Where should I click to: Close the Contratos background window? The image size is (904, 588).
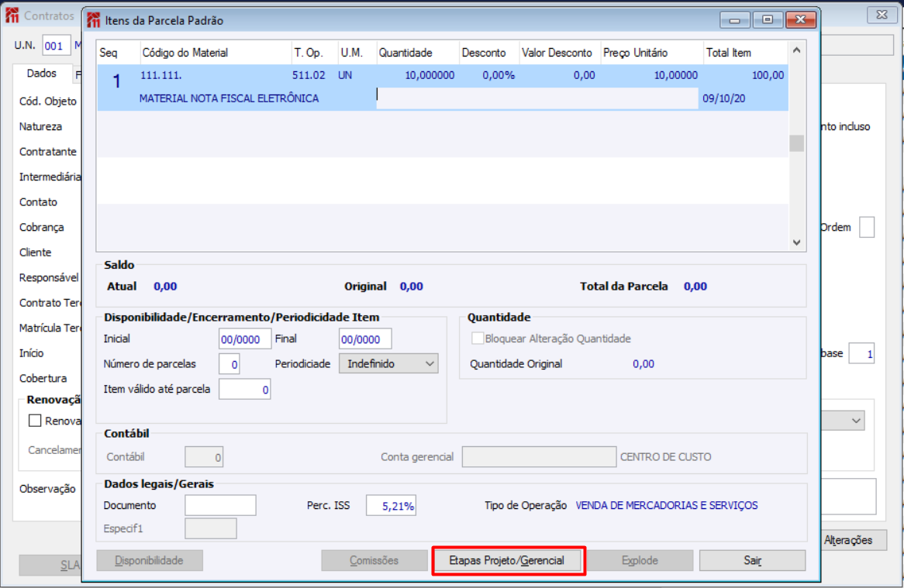pyautogui.click(x=882, y=15)
